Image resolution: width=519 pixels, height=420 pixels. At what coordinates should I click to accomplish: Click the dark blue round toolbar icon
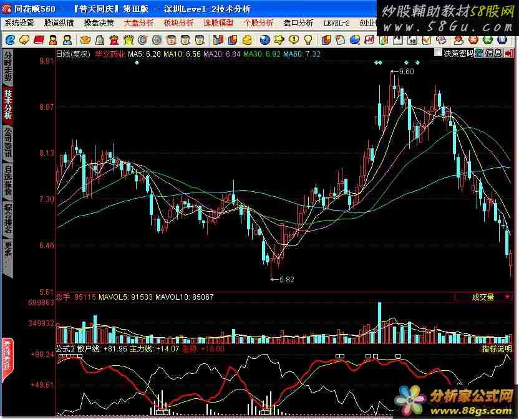point(502,41)
